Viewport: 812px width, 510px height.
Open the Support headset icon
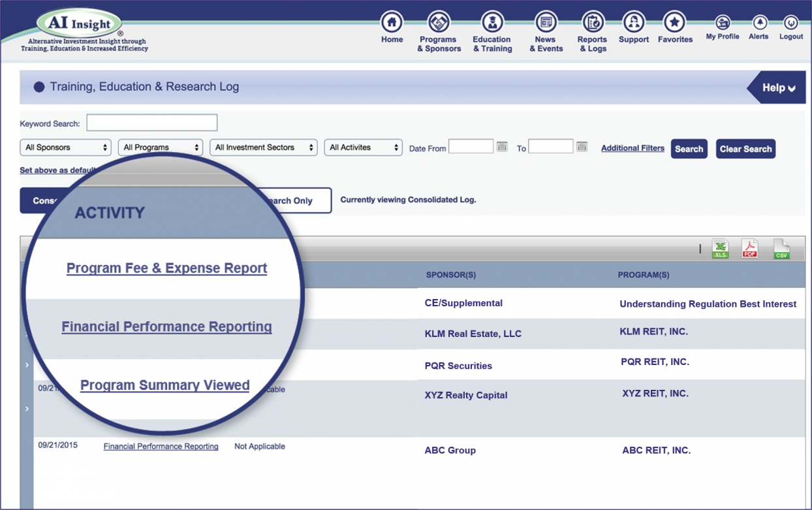tap(633, 22)
